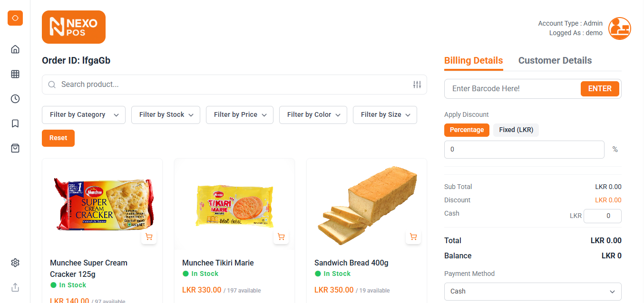This screenshot has width=644, height=303.
Task: Open the Filter by Price dropdown
Action: click(239, 115)
